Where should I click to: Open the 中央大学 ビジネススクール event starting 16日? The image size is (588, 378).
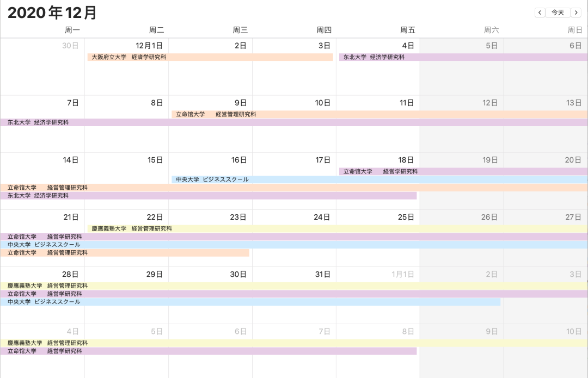pos(379,179)
